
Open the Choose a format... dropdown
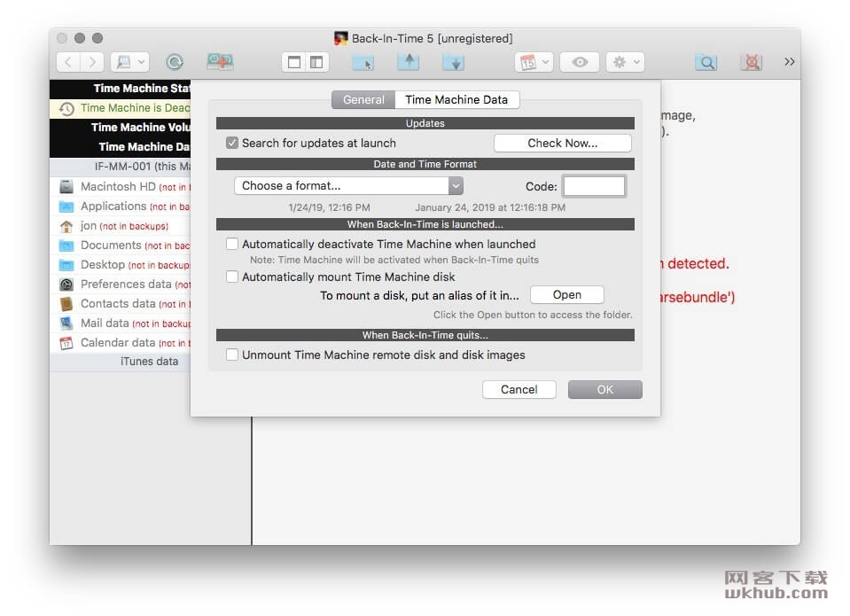tap(348, 186)
